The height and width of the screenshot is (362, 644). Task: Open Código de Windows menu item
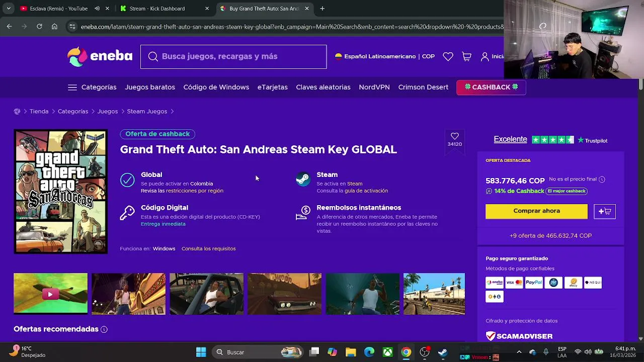[216, 87]
